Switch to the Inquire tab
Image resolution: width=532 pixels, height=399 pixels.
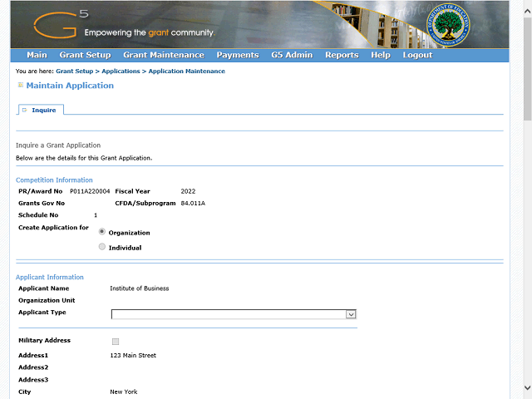click(43, 110)
